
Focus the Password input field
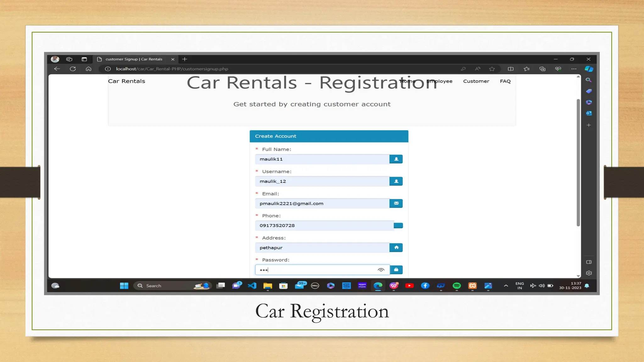tap(322, 270)
